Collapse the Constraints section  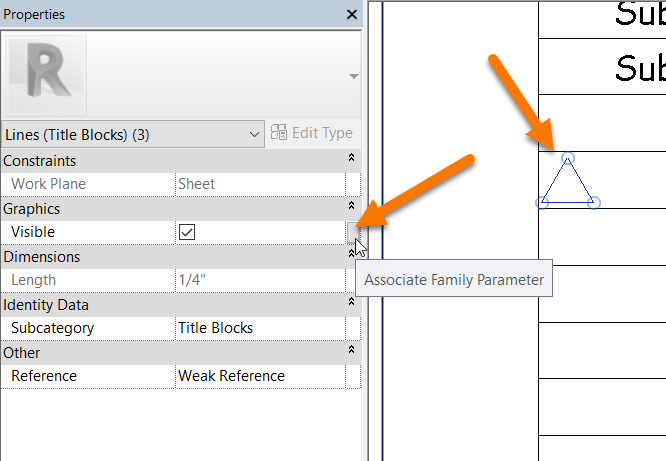(351, 160)
